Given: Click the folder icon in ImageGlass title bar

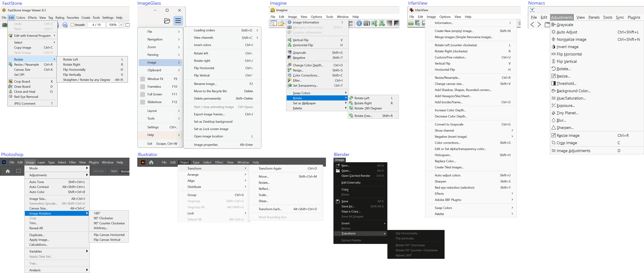Looking at the screenshot, I should (x=167, y=21).
